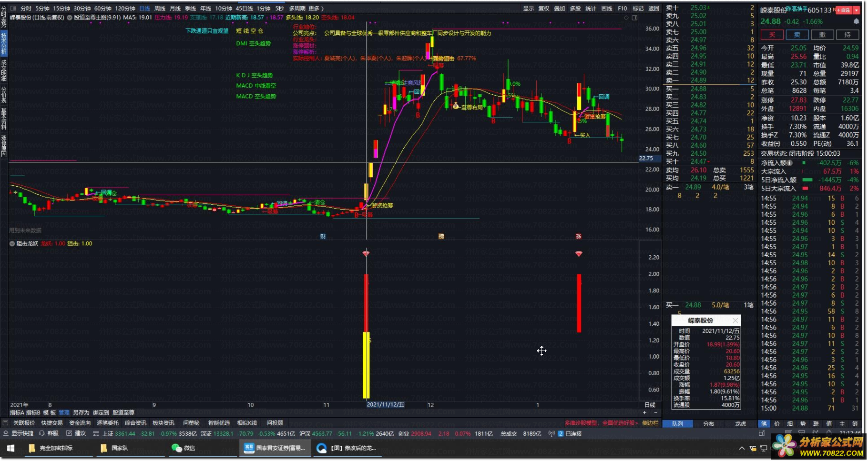Click the red 买 buy button
The height and width of the screenshot is (461, 868).
[x=772, y=34]
